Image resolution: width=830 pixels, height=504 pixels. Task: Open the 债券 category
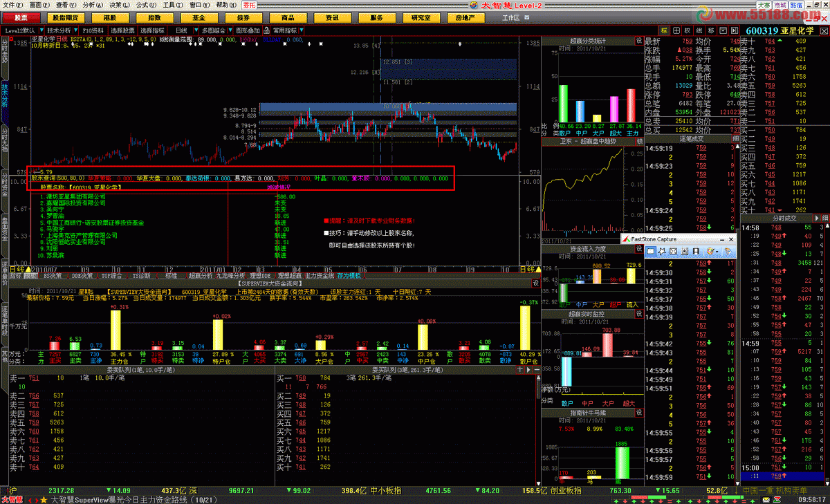coord(243,17)
